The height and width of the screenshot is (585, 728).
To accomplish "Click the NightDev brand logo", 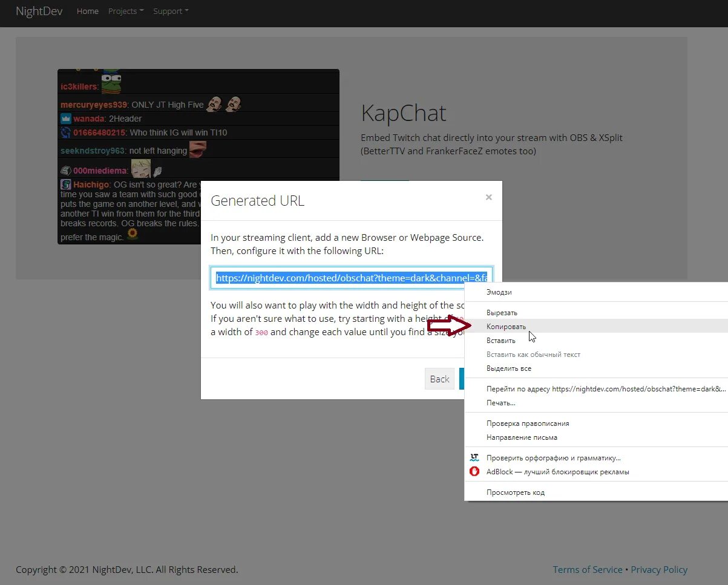I will [x=39, y=11].
